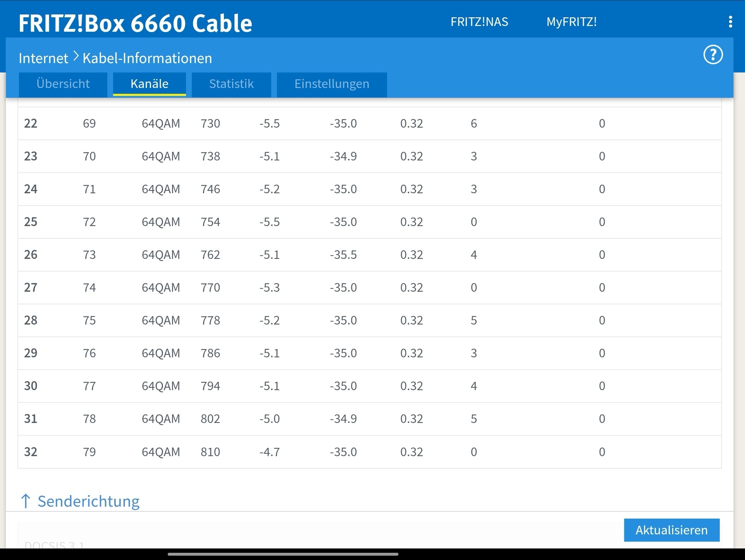Image resolution: width=745 pixels, height=560 pixels.
Task: Click frequency value 786
Action: pos(210,353)
